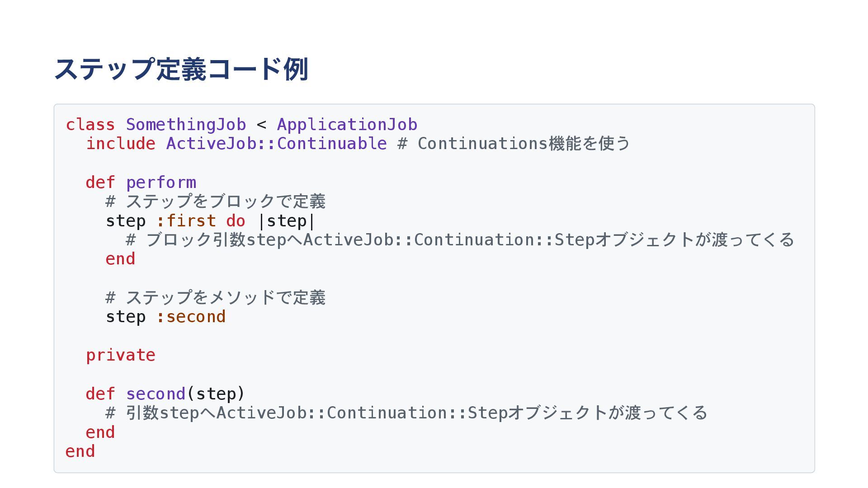Click the :second symbol
Screen dimensions: 868x488
click(x=190, y=317)
